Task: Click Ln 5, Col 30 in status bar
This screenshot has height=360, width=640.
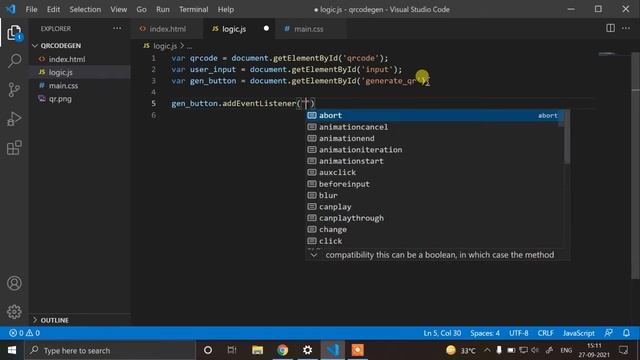Action: 442,333
